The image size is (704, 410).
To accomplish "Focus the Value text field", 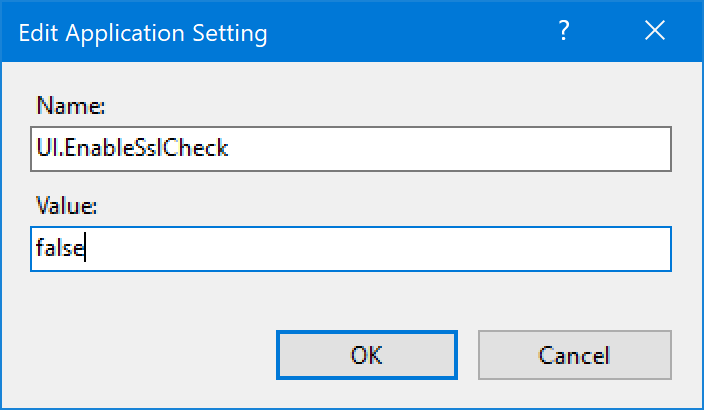I will point(350,250).
